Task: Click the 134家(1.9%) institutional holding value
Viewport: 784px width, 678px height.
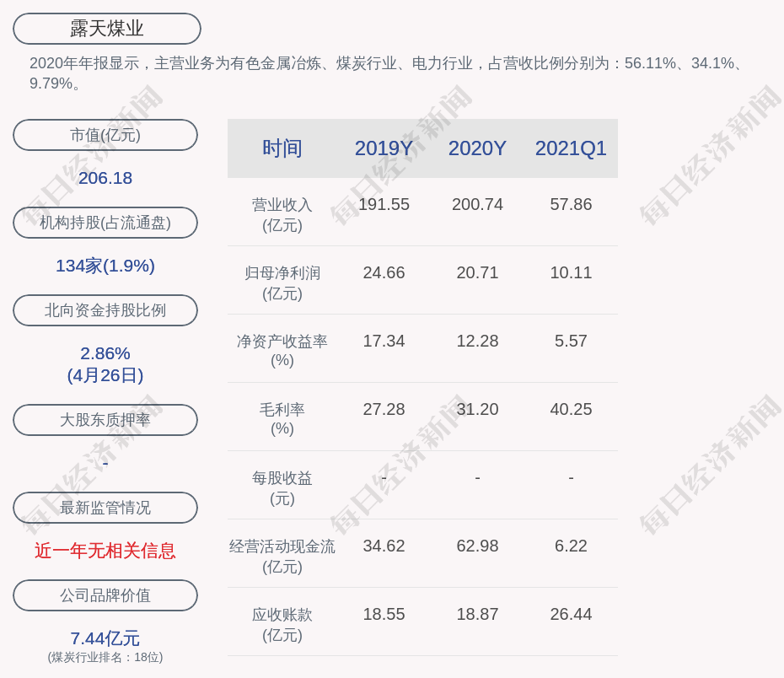Action: click(x=105, y=266)
